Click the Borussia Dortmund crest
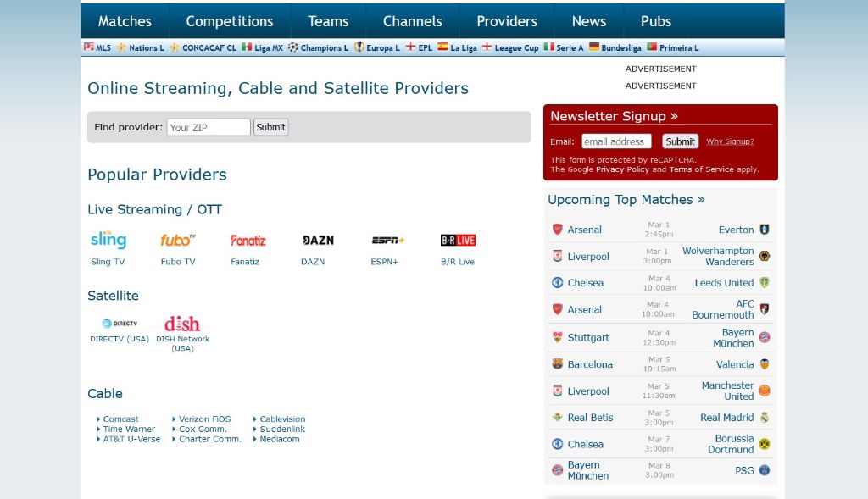The image size is (868, 499). pyautogui.click(x=765, y=444)
